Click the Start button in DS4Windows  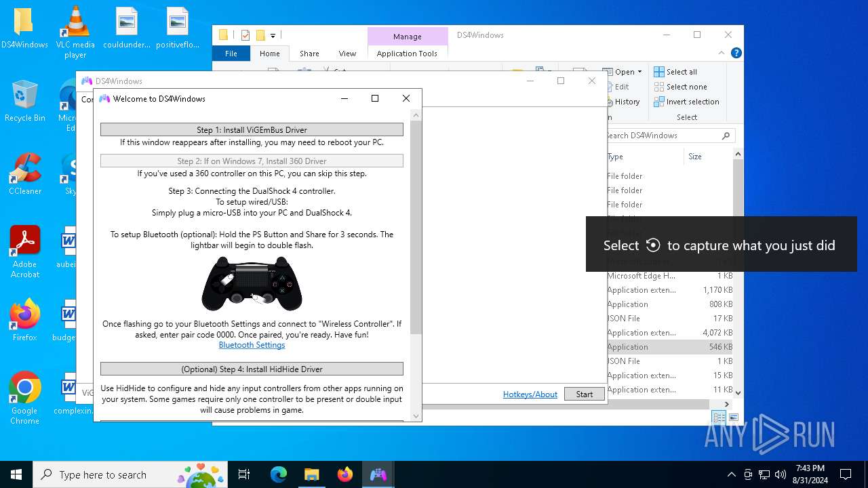[584, 394]
